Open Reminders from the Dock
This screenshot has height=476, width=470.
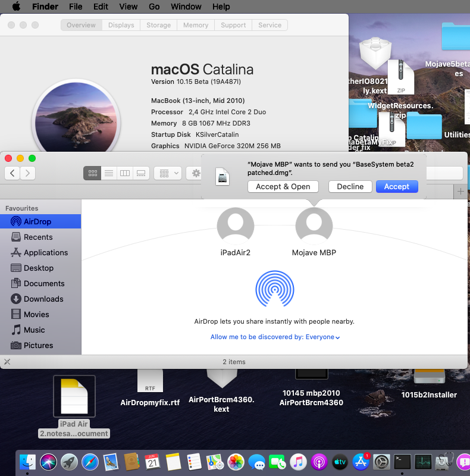tap(195, 462)
